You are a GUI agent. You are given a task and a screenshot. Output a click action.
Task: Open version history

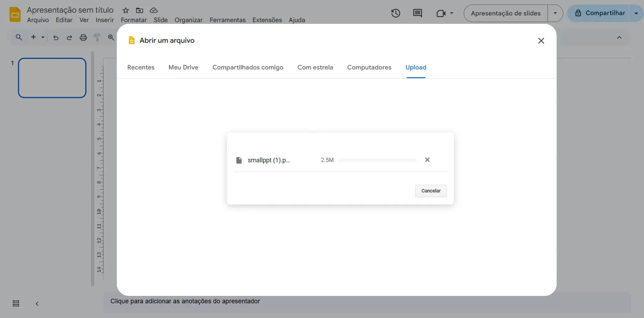point(395,13)
